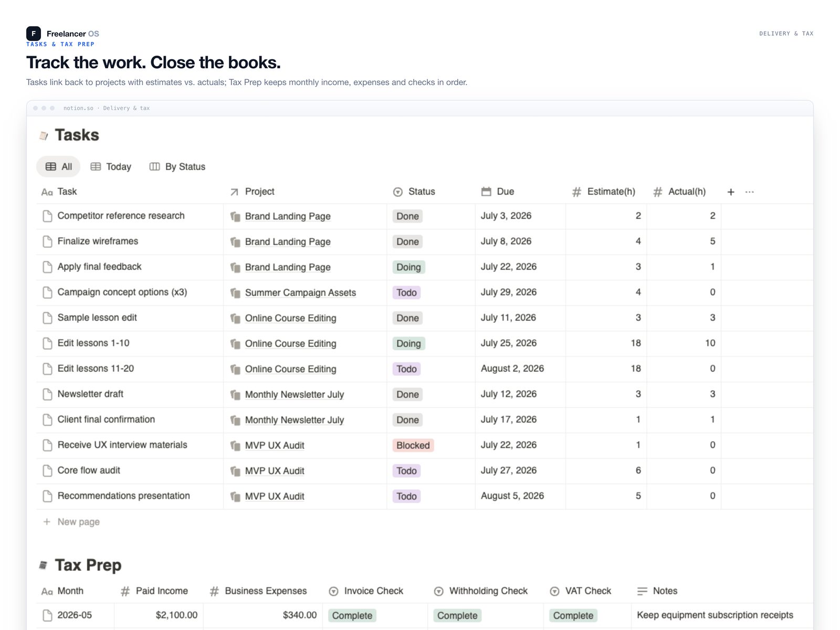
Task: Change Doing status of Edit lessons 1-10
Action: tap(409, 344)
